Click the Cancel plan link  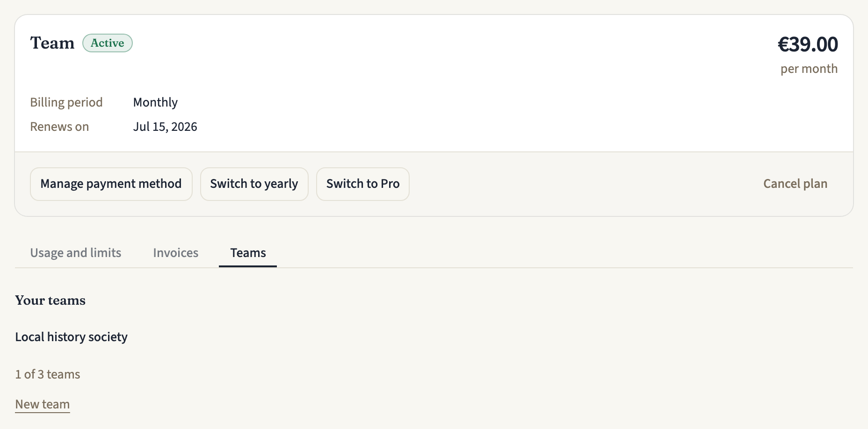[795, 184]
